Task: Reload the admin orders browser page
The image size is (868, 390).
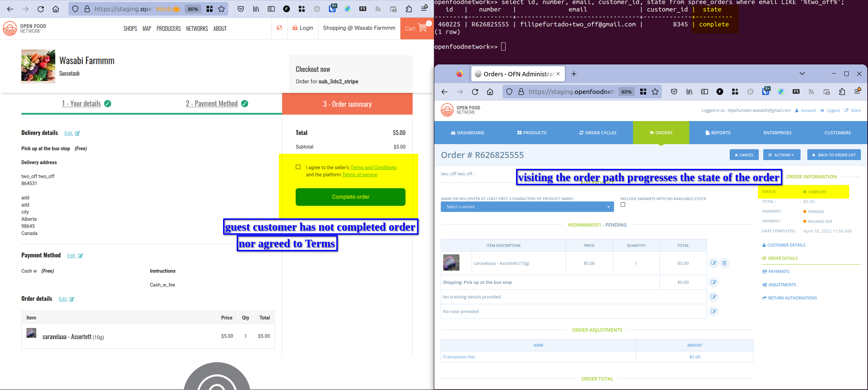Action: pyautogui.click(x=475, y=92)
